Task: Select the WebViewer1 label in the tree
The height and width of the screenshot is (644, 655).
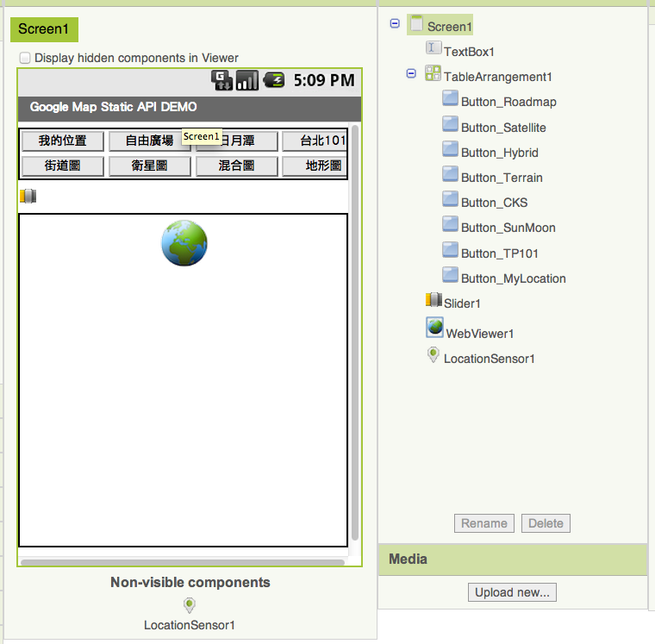Action: 479,334
